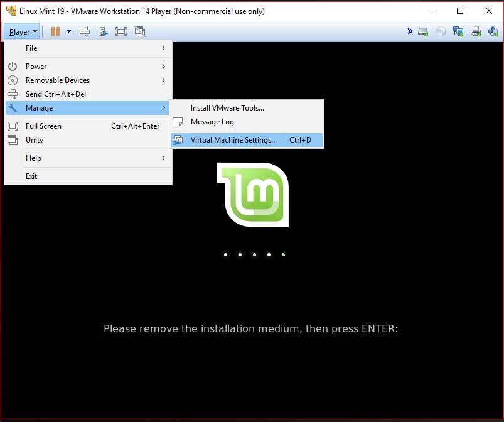Open the Help submenu
Image resolution: width=504 pixels, height=422 pixels.
tap(88, 158)
